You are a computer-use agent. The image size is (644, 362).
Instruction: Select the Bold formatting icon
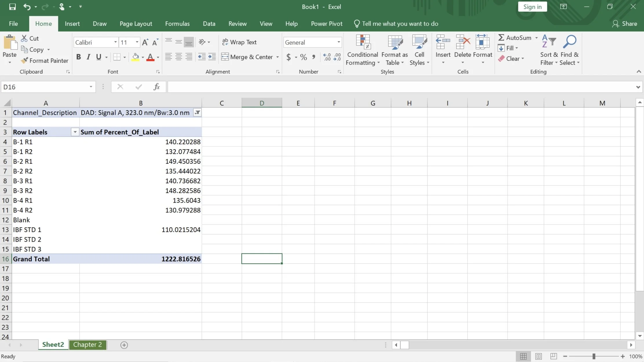(x=79, y=57)
